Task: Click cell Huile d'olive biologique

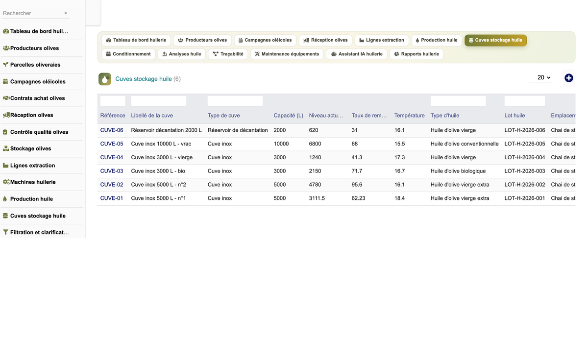Action: (458, 171)
